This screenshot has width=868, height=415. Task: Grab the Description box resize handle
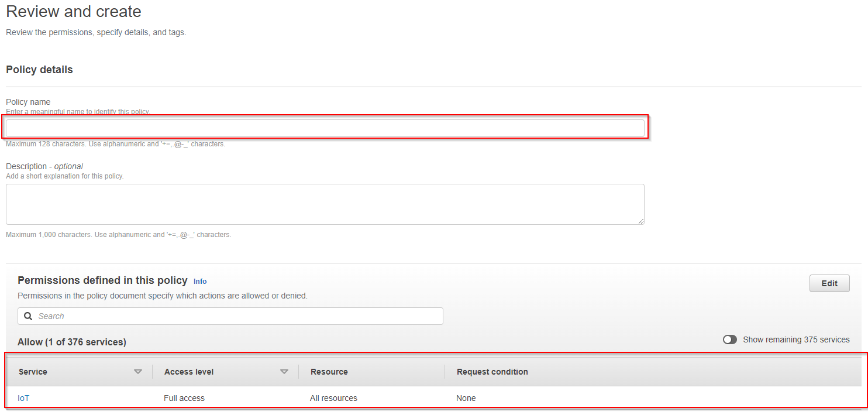641,221
